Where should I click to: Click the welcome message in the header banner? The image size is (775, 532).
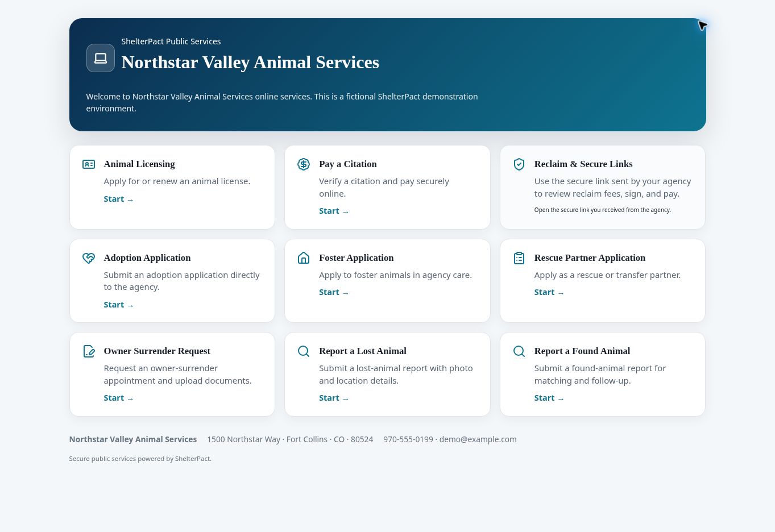point(282,102)
